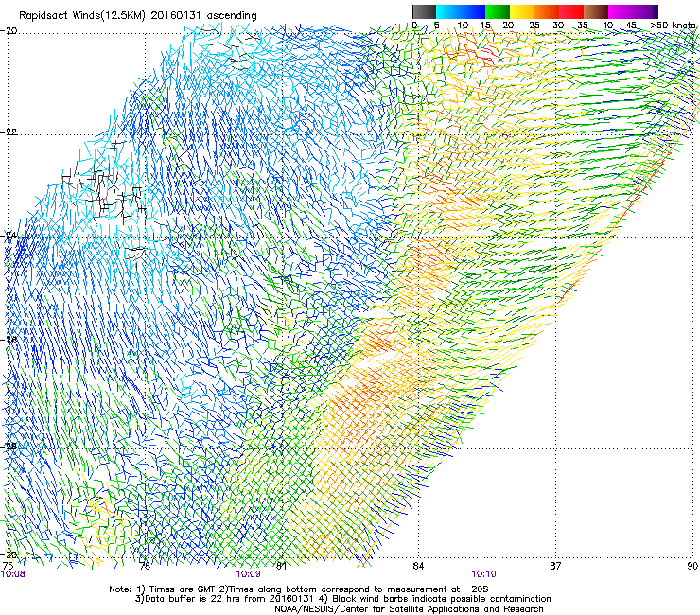Click the '-28' latitude label
This screenshot has height=615, width=700.
[9, 446]
